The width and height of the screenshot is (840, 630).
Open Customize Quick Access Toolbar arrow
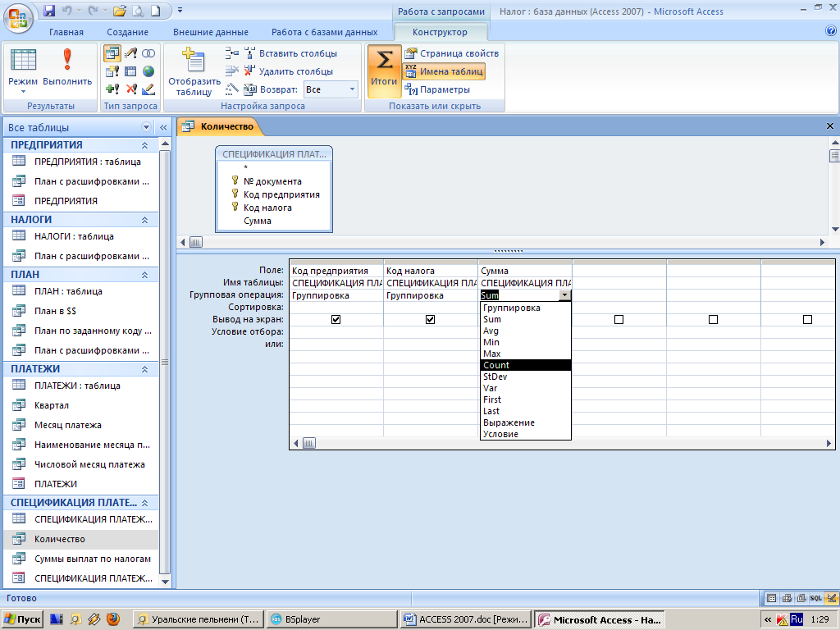point(180,10)
